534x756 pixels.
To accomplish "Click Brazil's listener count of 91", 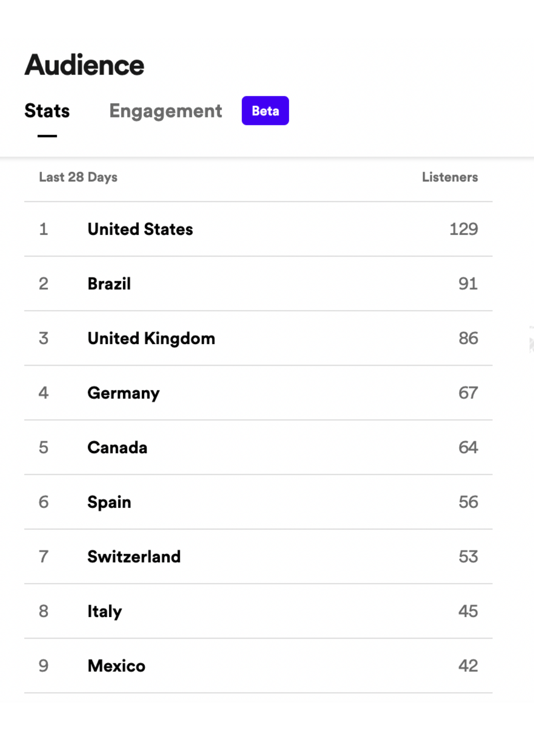I will pyautogui.click(x=468, y=284).
